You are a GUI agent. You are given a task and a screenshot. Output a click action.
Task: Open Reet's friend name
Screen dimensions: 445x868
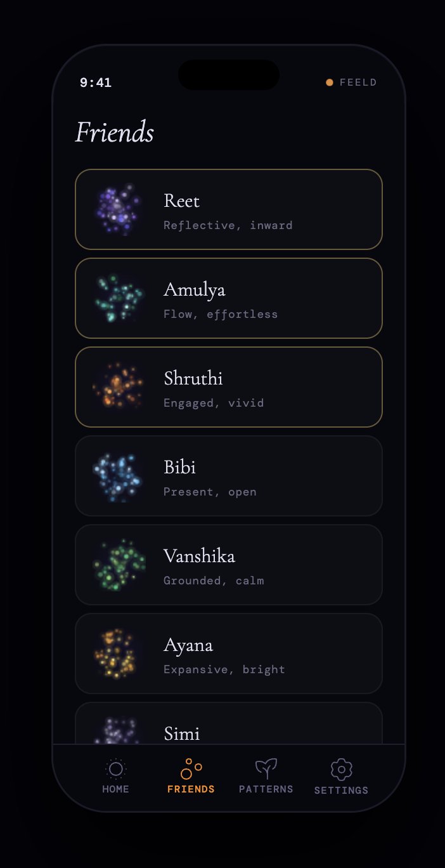(x=181, y=201)
